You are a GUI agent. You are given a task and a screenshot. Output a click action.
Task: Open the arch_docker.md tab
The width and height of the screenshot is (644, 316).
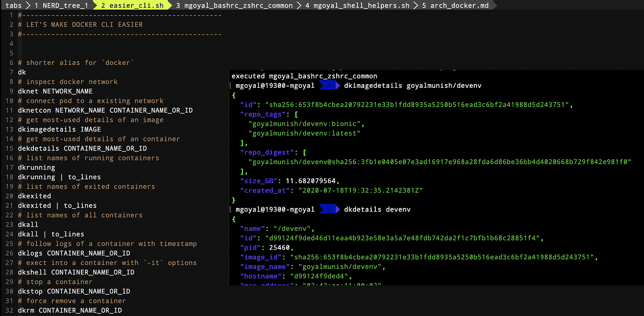pyautogui.click(x=454, y=6)
